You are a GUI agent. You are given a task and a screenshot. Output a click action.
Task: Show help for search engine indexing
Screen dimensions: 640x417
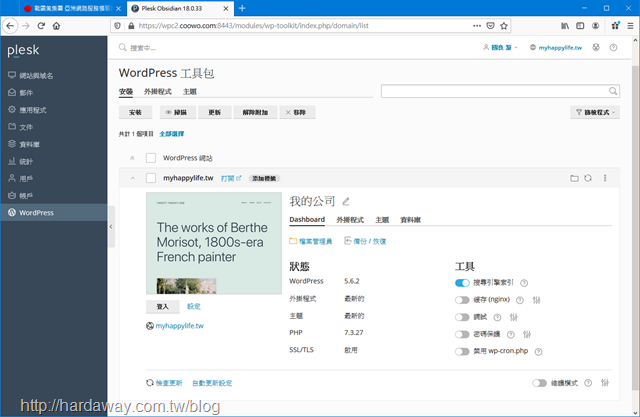(x=524, y=283)
